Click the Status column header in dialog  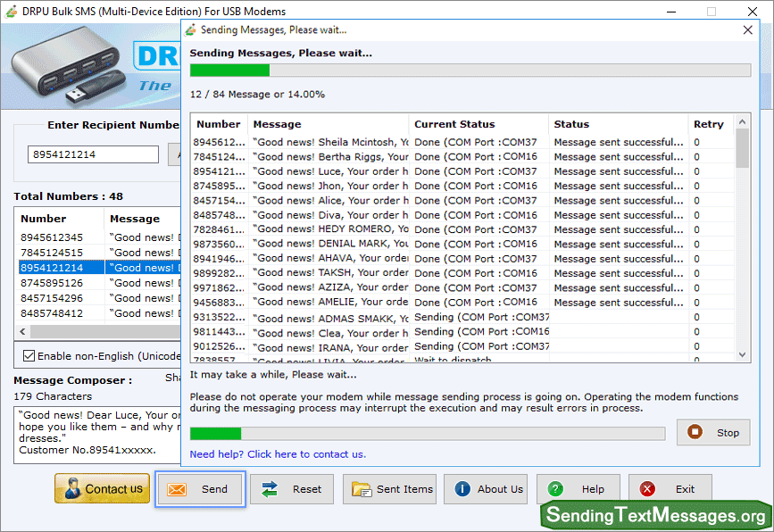618,124
